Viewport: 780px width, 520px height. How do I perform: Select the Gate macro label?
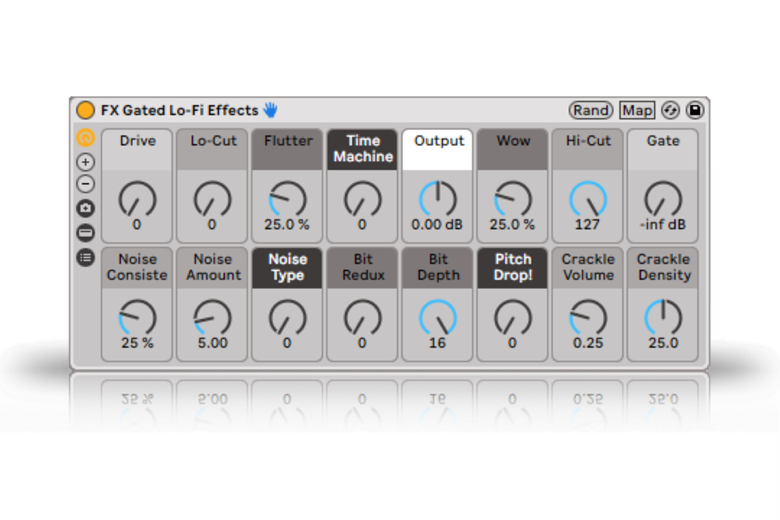coord(663,141)
